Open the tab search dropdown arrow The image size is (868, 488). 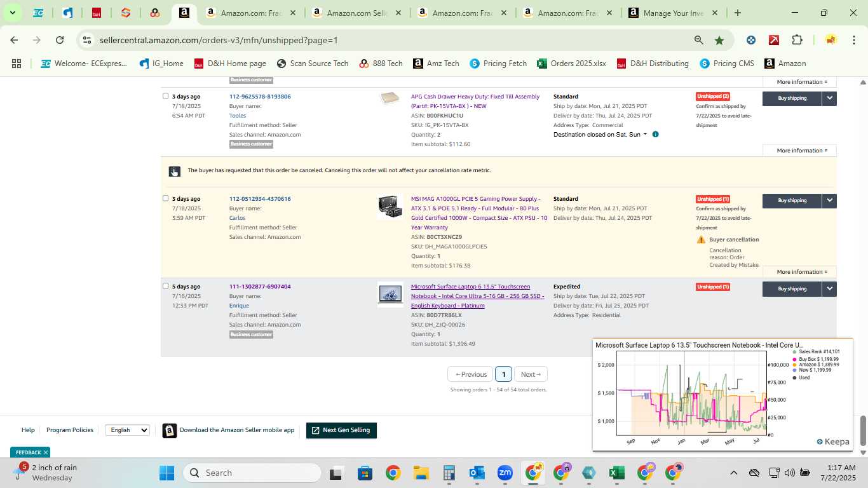(12, 13)
